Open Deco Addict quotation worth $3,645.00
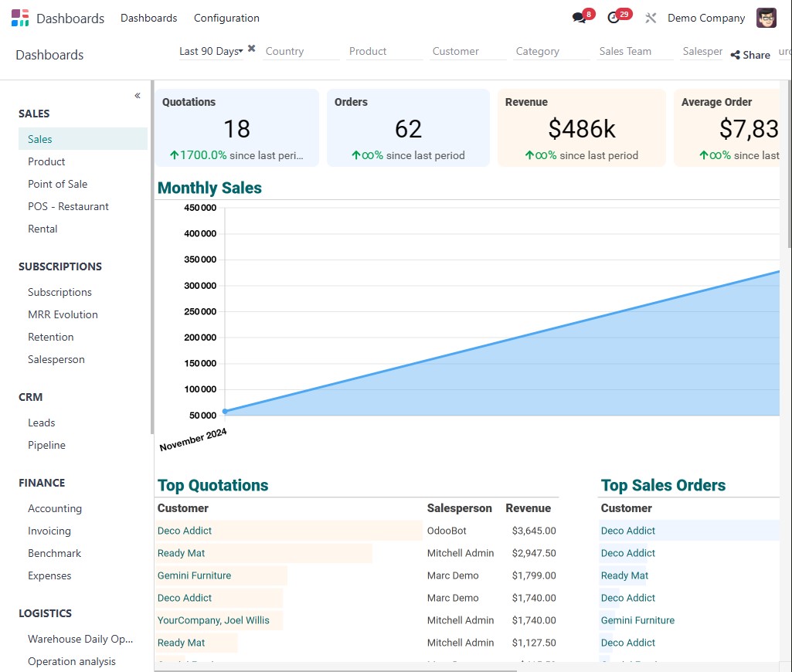The width and height of the screenshot is (792, 672). (x=185, y=531)
